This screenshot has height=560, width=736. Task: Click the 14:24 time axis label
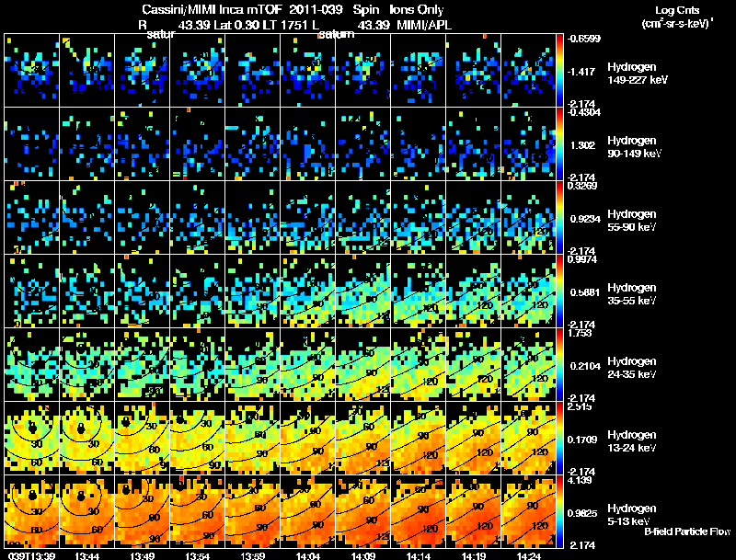[x=528, y=555]
